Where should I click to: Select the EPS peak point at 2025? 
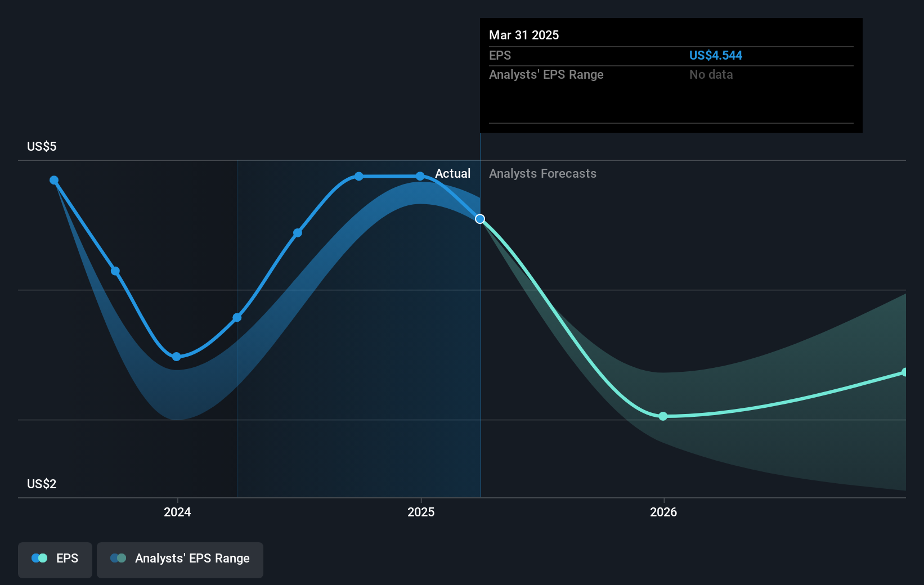pos(420,176)
